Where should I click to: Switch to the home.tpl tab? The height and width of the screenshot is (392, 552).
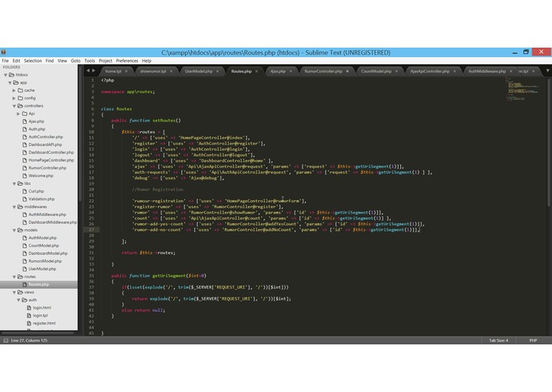(x=114, y=71)
